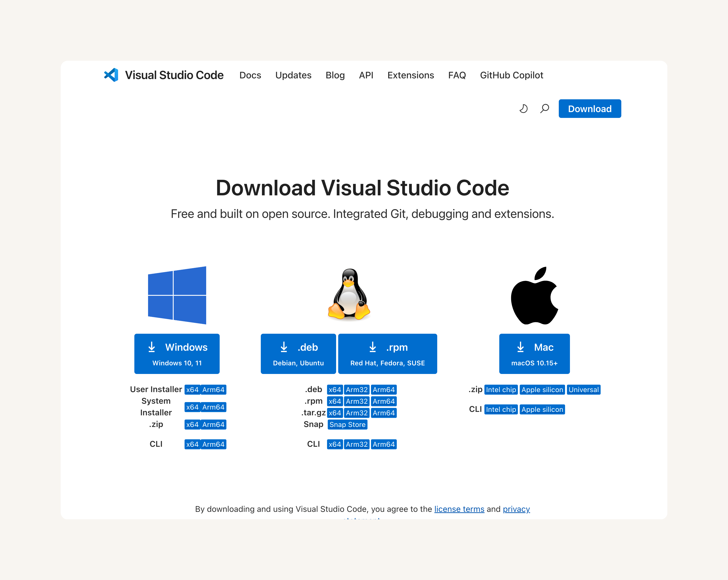The image size is (728, 580).
Task: Select Arm32 in Linux .deb row
Action: (357, 390)
